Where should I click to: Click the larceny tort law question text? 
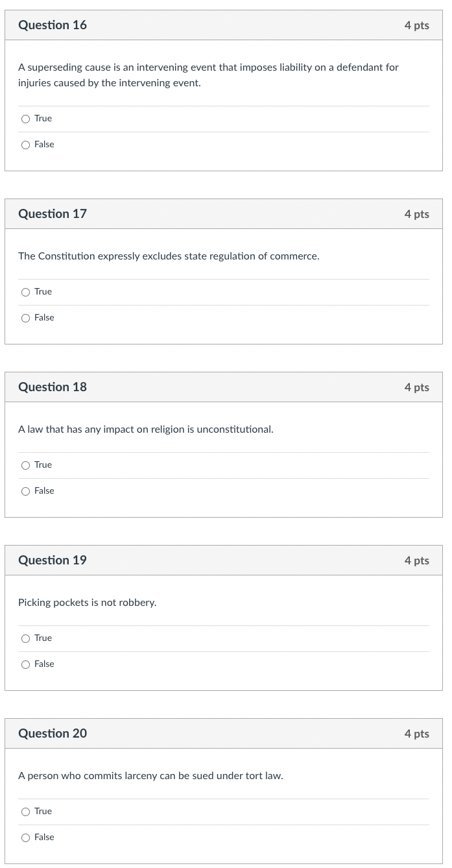pos(150,776)
